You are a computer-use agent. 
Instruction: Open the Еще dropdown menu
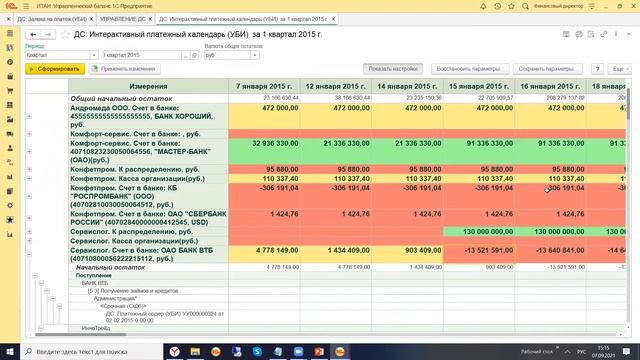pos(620,69)
